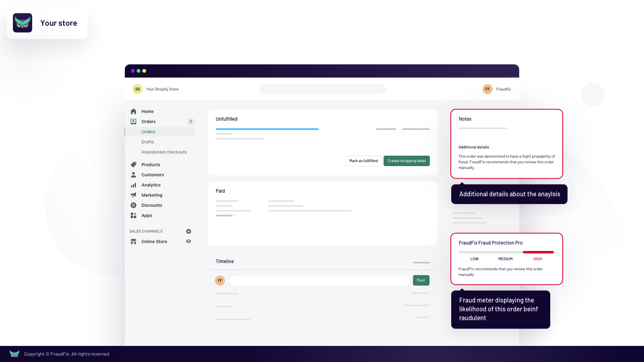The width and height of the screenshot is (644, 362).
Task: Open the Marketing section
Action: pos(152,195)
